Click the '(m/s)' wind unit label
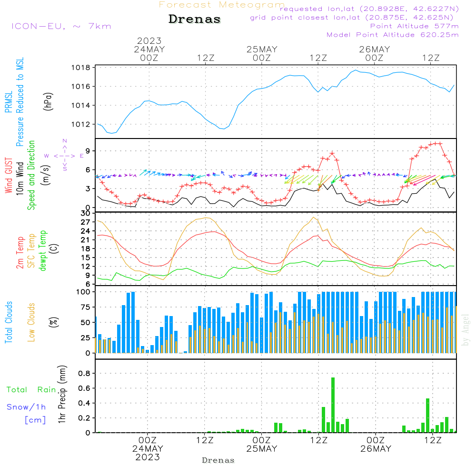The image size is (476, 476). click(46, 175)
